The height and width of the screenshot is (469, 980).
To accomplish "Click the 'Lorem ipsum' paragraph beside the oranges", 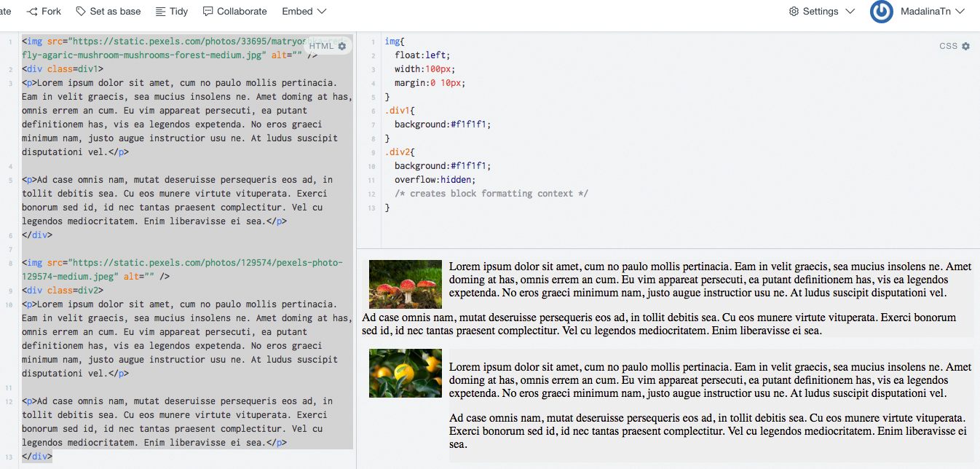I will point(710,380).
